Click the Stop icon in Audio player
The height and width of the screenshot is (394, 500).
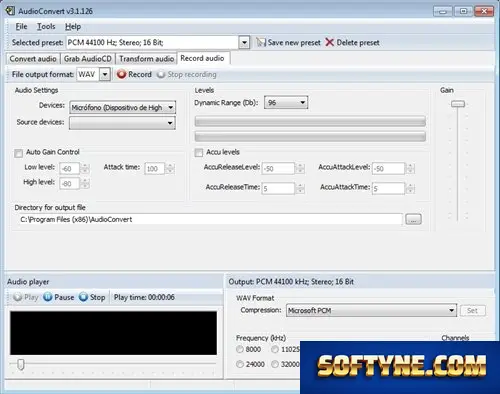click(x=83, y=297)
